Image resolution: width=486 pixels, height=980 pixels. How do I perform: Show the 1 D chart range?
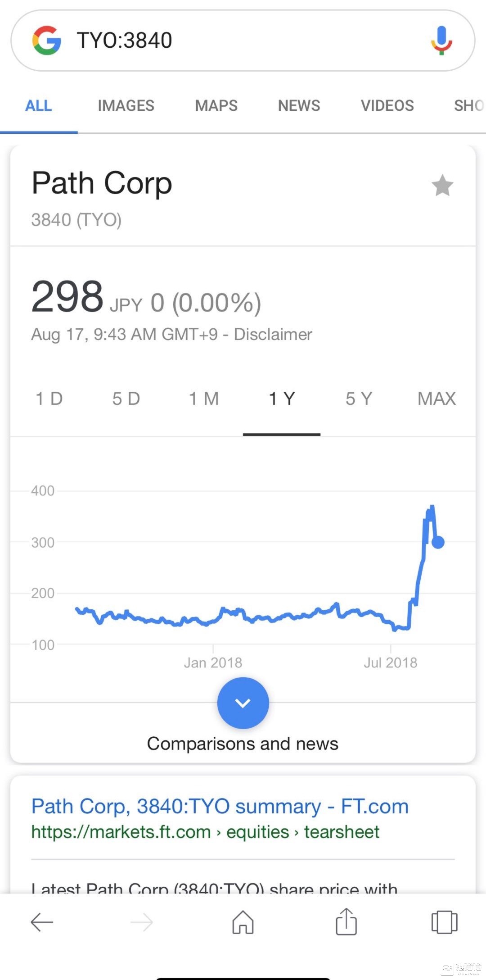coord(49,399)
